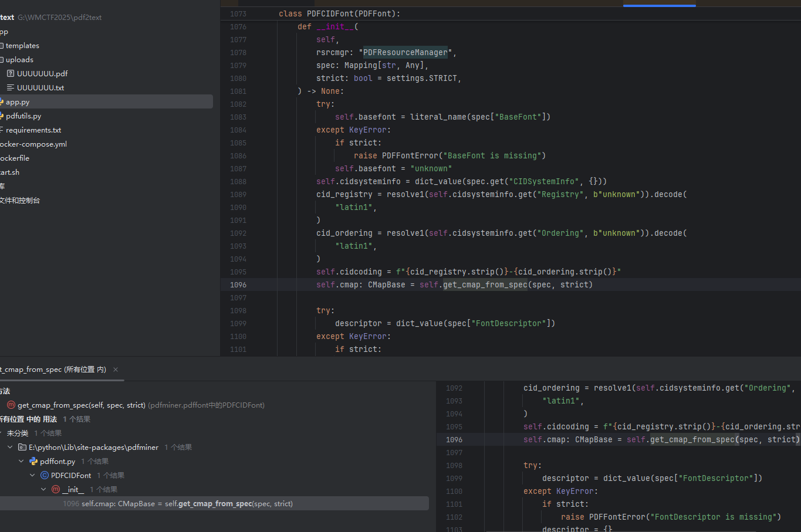Click the pdffont.py Python icon in results
The image size is (801, 532).
[33, 461]
